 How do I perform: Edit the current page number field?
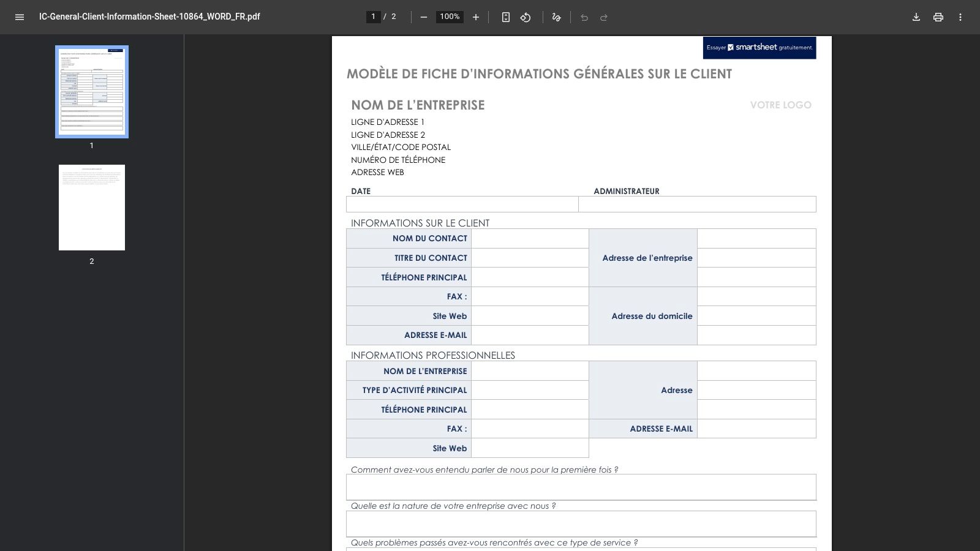click(373, 17)
